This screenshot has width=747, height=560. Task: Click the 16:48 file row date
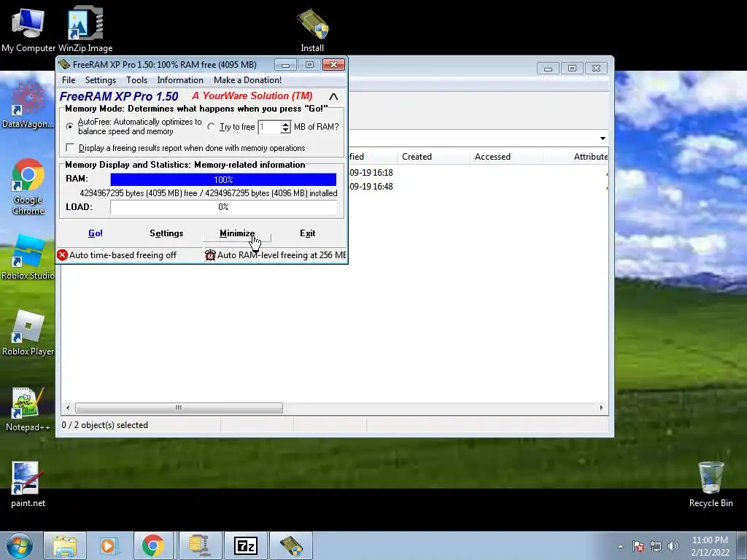coord(371,186)
